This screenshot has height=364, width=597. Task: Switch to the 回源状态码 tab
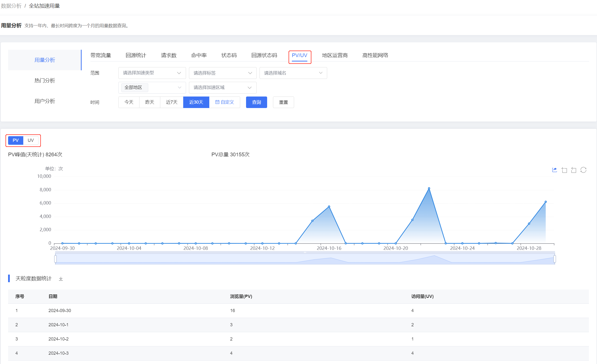click(x=264, y=55)
